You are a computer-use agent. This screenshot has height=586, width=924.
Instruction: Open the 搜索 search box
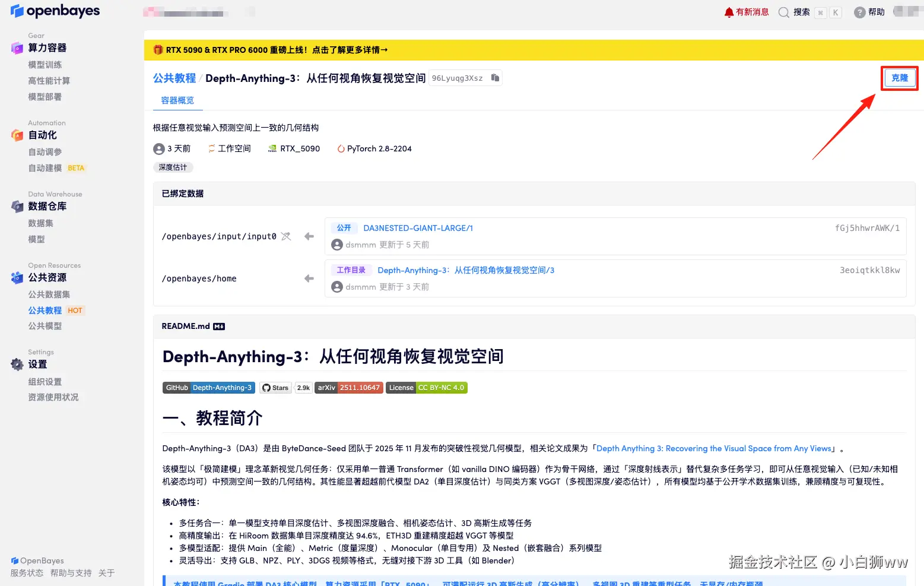point(810,12)
